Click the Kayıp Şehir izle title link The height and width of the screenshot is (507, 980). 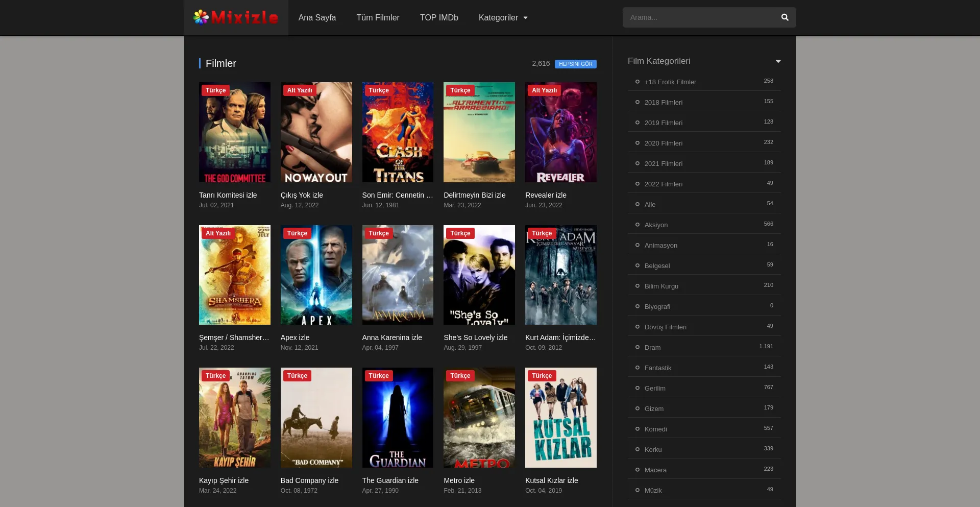coord(224,480)
